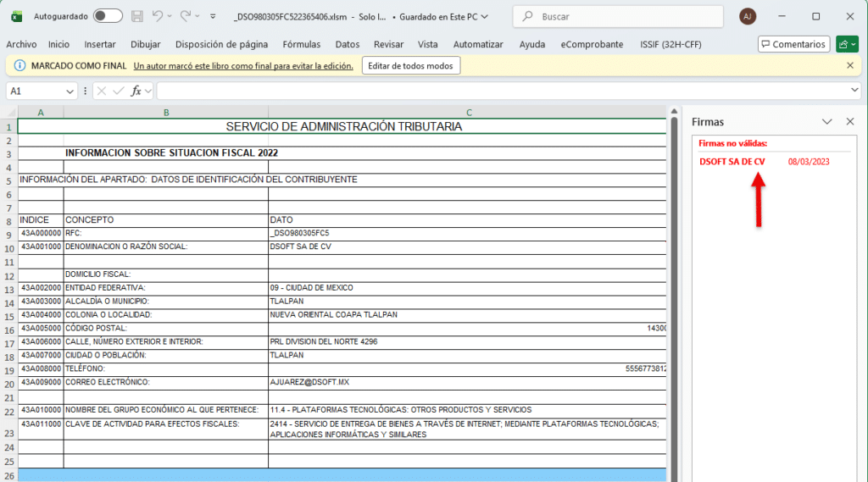Expand the Name Box dropdown for A1
The width and height of the screenshot is (868, 482).
pos(70,91)
